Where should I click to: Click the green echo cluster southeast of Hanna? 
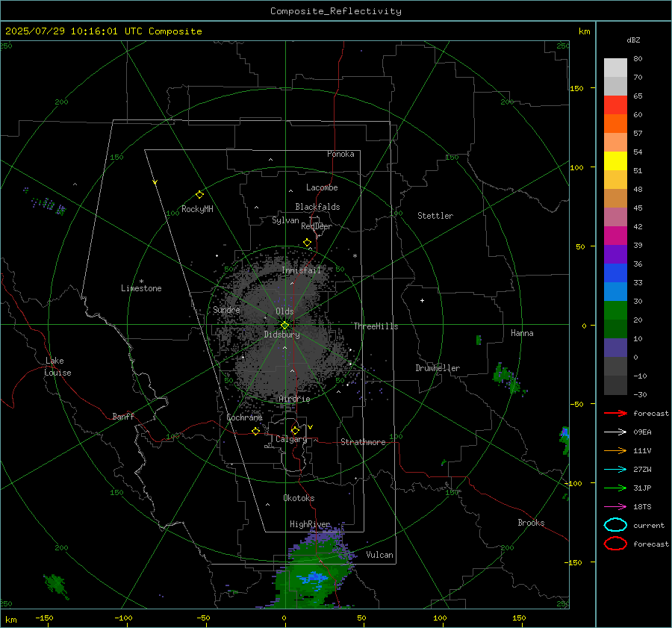point(508,377)
